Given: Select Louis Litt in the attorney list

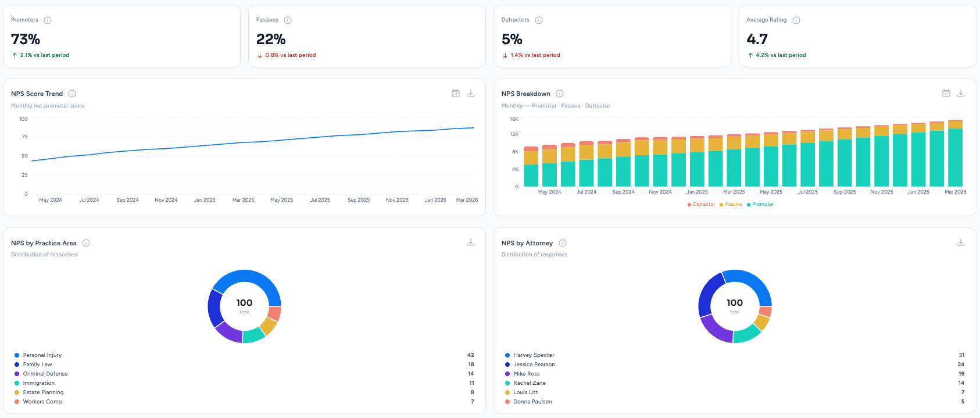Looking at the screenshot, I should [735, 392].
